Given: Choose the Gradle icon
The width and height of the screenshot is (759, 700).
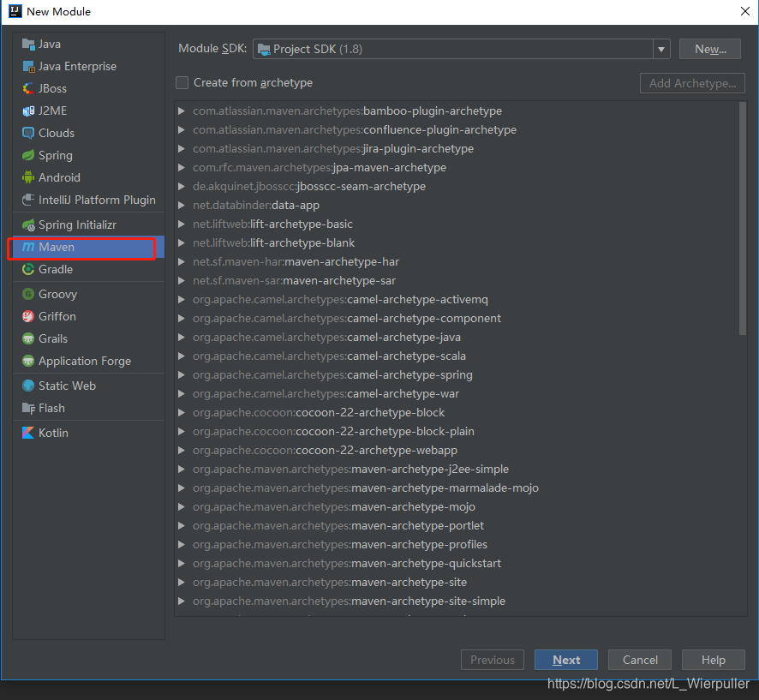Looking at the screenshot, I should point(28,269).
